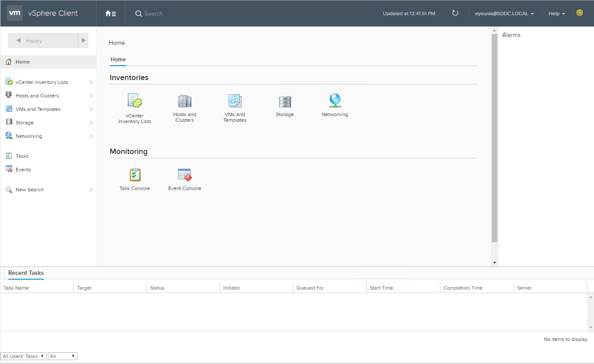
Task: Click the refresh icon in top bar
Action: (455, 13)
